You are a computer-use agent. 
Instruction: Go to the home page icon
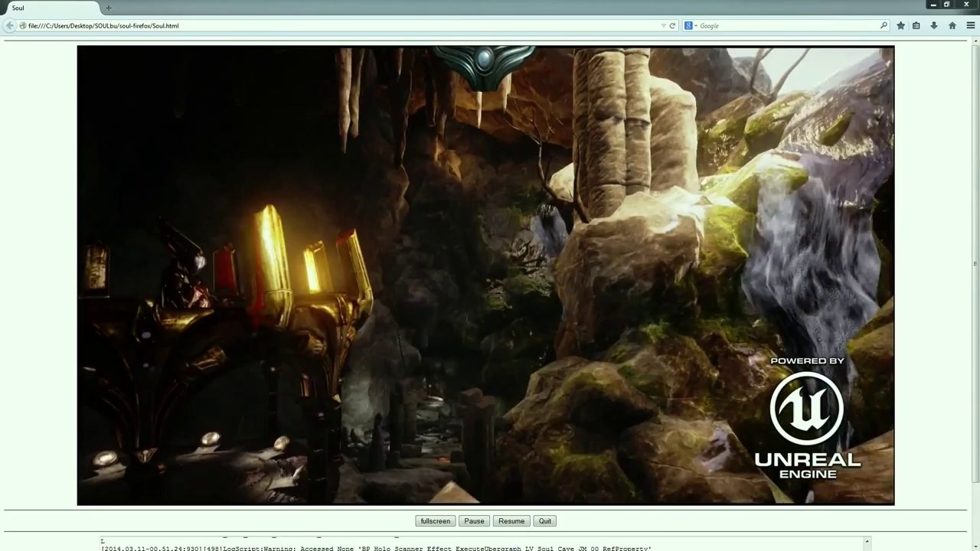click(952, 25)
